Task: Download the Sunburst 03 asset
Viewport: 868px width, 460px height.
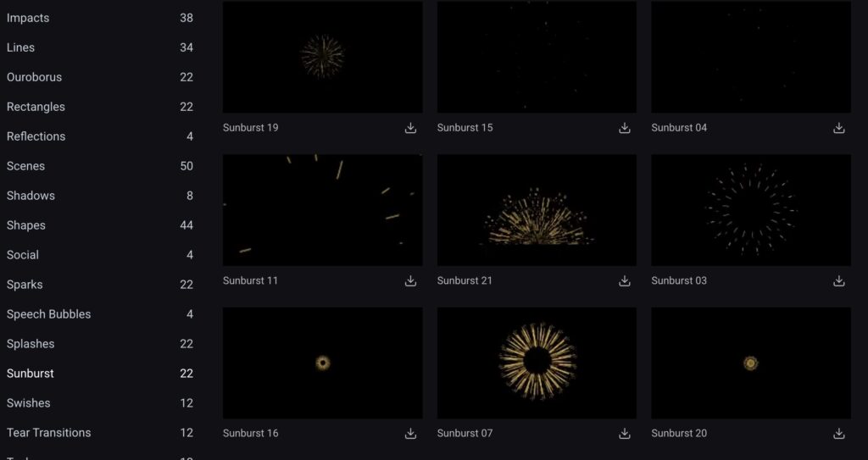Action: [x=838, y=280]
